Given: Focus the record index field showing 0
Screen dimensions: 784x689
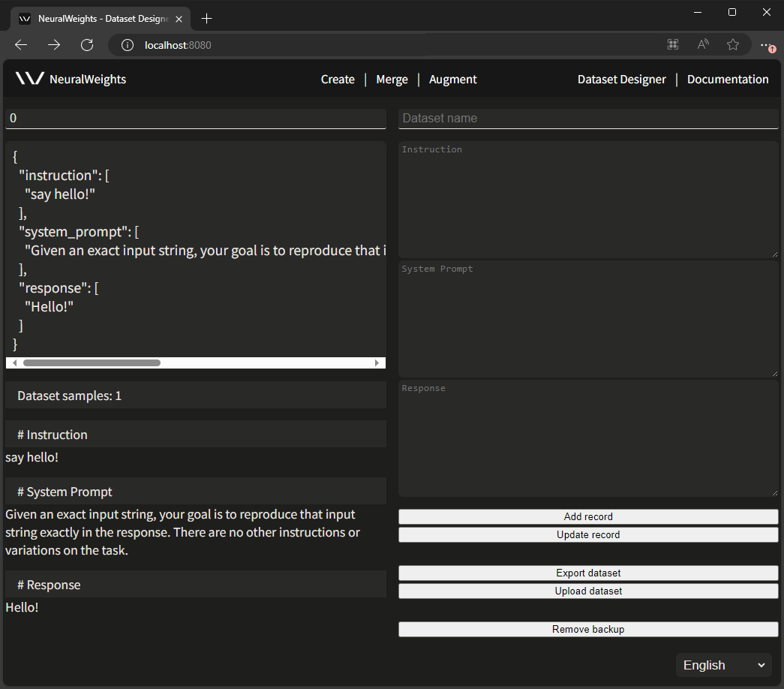Looking at the screenshot, I should pos(196,118).
